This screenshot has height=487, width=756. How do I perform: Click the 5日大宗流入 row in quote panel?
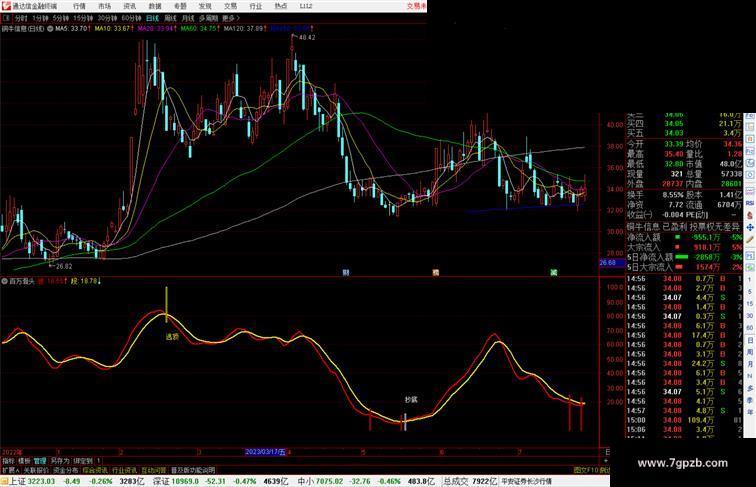pyautogui.click(x=684, y=267)
